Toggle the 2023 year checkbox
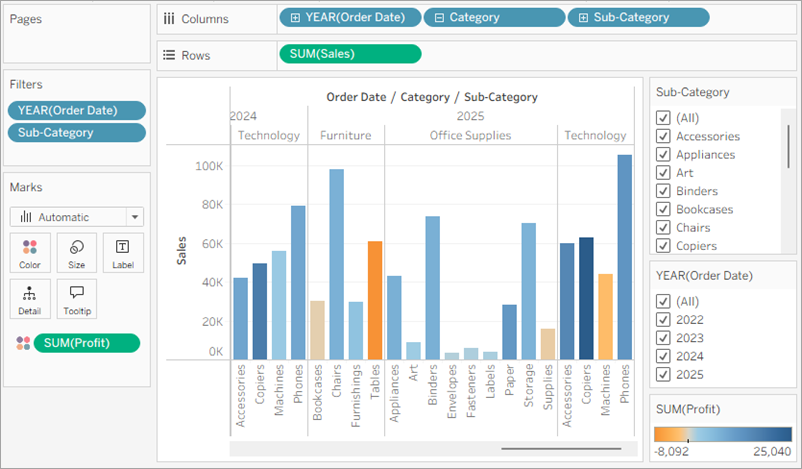 pyautogui.click(x=663, y=338)
